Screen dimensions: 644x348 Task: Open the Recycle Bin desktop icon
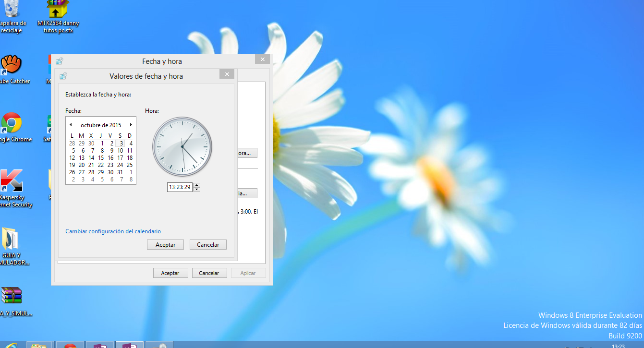pos(12,10)
